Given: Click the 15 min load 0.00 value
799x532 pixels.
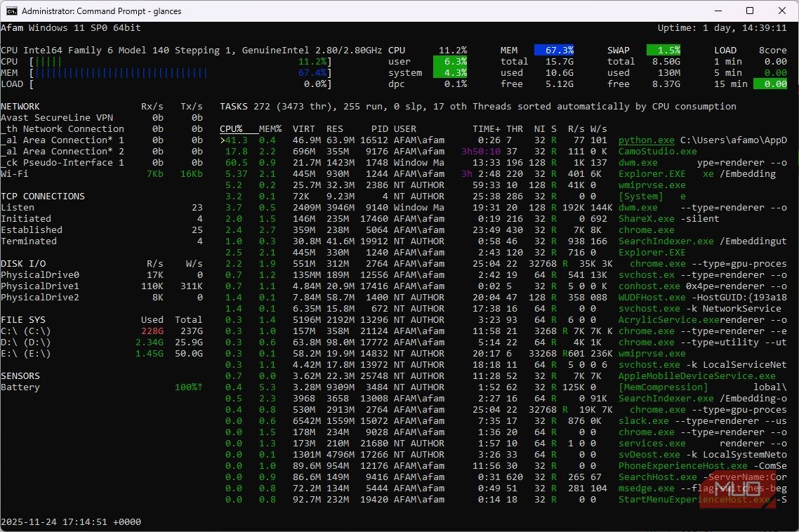Looking at the screenshot, I should pos(770,84).
